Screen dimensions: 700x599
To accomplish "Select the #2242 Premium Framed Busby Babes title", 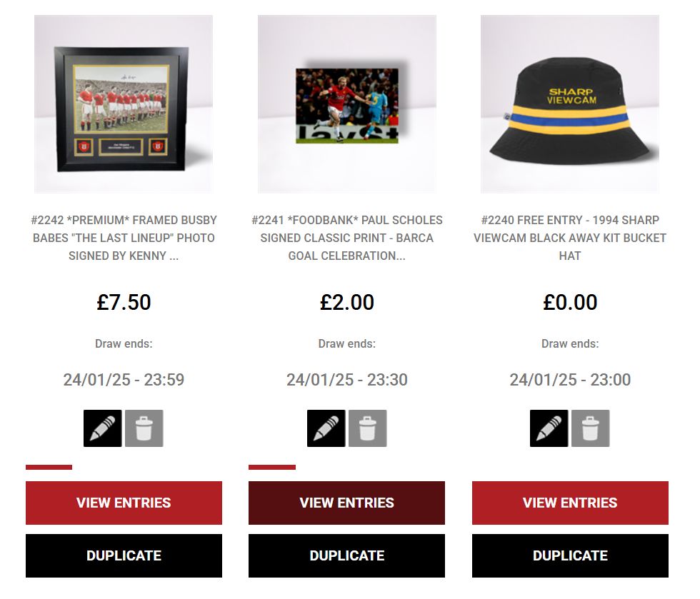I will point(124,238).
